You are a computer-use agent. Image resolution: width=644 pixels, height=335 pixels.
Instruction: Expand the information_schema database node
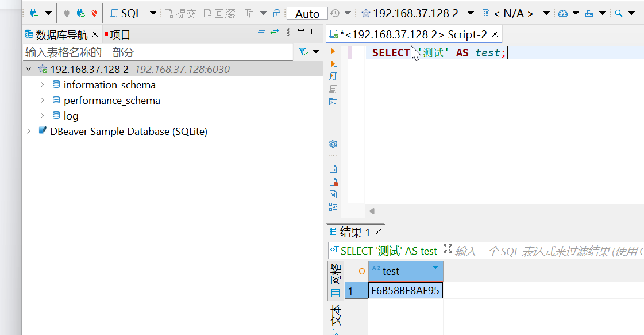[x=43, y=85]
